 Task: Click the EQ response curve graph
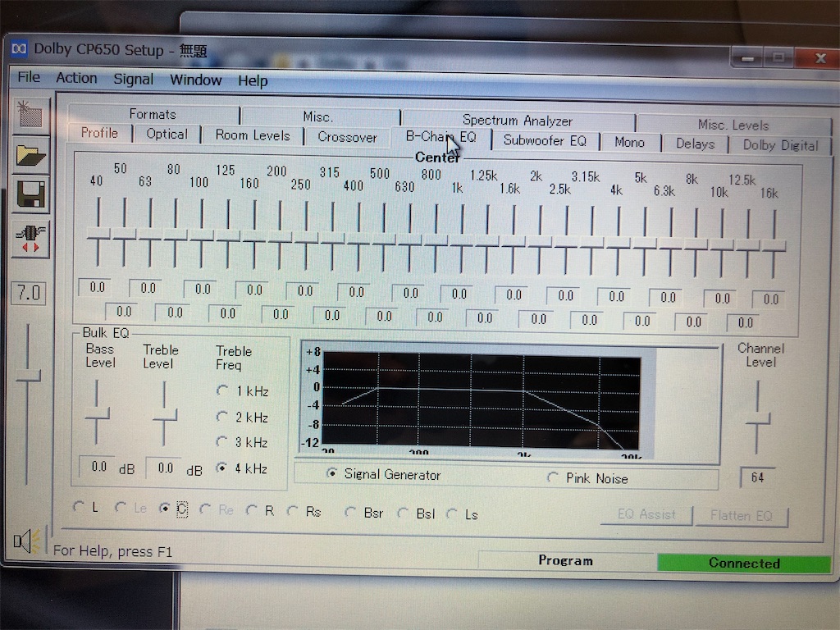click(x=481, y=400)
